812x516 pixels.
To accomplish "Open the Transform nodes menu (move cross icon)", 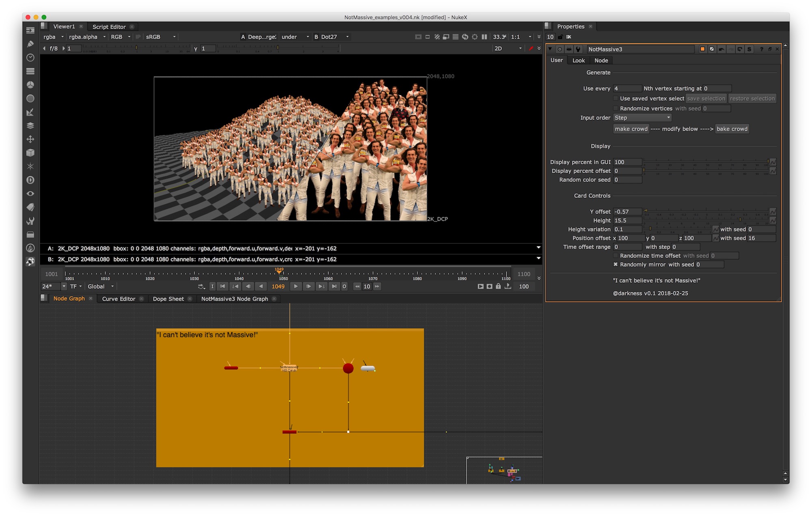I will (30, 139).
